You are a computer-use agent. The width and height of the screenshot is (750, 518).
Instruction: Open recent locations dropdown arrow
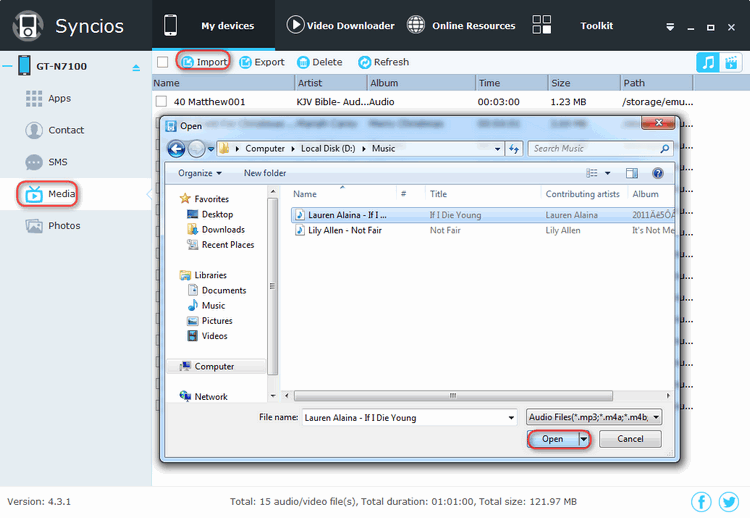click(x=211, y=149)
